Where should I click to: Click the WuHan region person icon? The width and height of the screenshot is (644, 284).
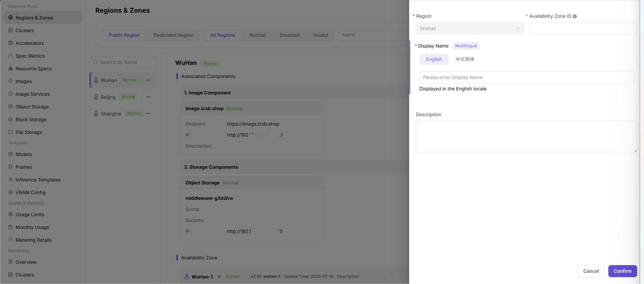(96, 80)
